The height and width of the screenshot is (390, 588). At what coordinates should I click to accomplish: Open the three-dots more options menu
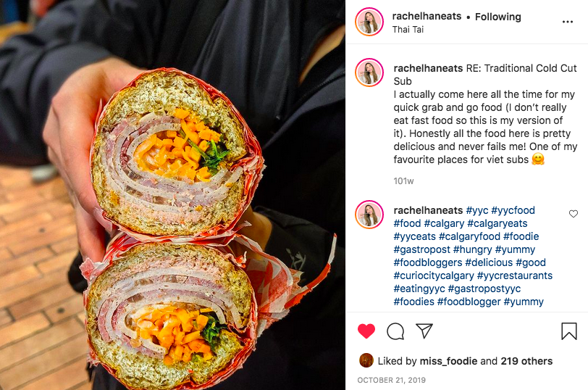(x=568, y=22)
